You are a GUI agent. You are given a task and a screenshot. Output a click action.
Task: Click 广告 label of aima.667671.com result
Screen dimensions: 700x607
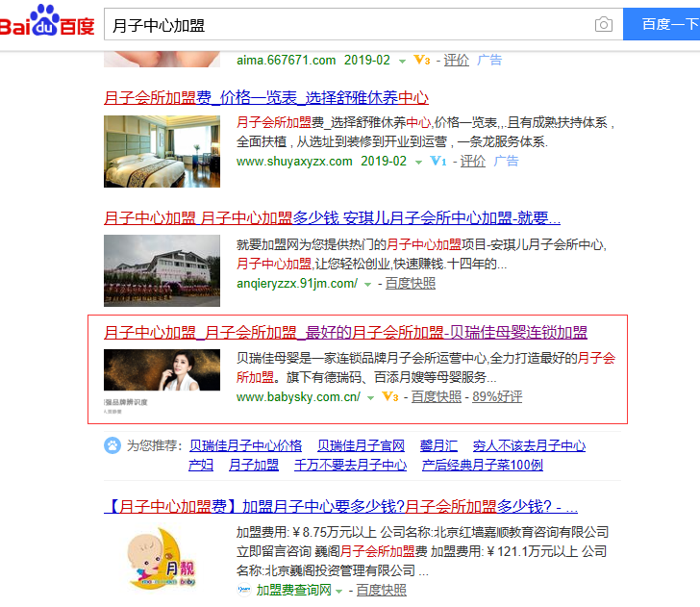tap(489, 60)
